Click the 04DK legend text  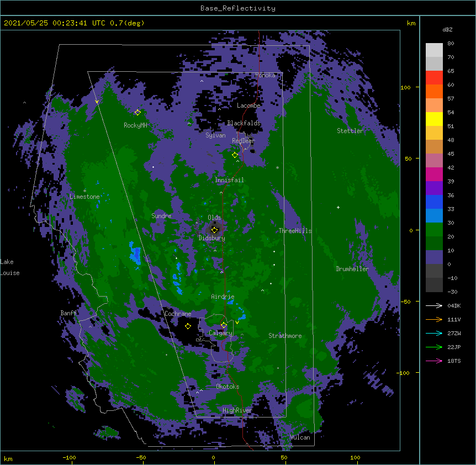[454, 305]
